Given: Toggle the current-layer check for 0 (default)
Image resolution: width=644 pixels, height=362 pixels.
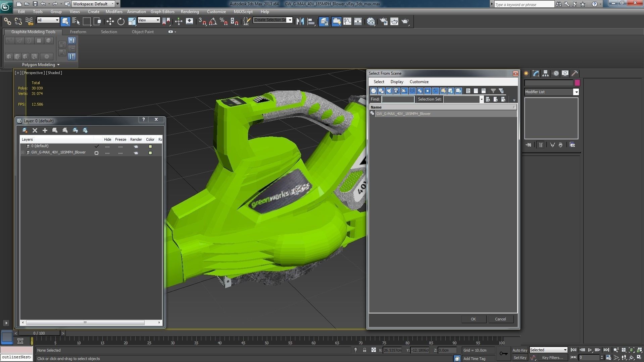Looking at the screenshot, I should pos(97,146).
